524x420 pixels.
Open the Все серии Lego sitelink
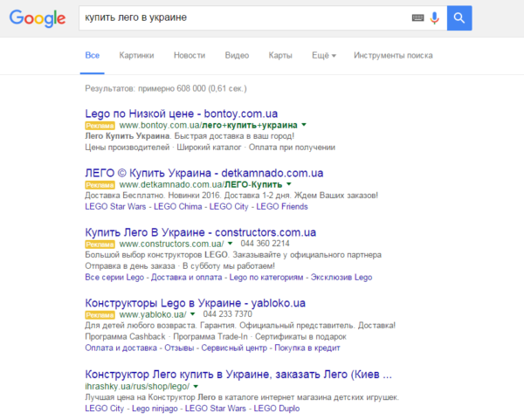(x=114, y=278)
